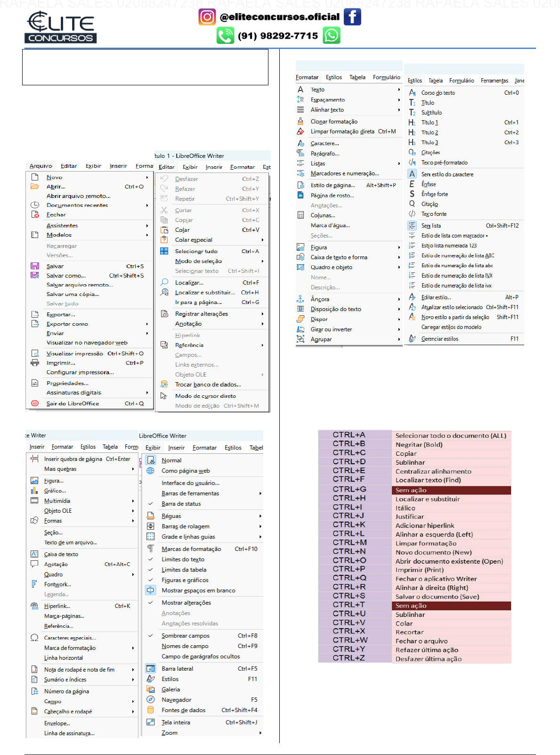Screen dimensions: 560x755
Task: Click the magnifier icon next to Localizar
Action: 164,282
